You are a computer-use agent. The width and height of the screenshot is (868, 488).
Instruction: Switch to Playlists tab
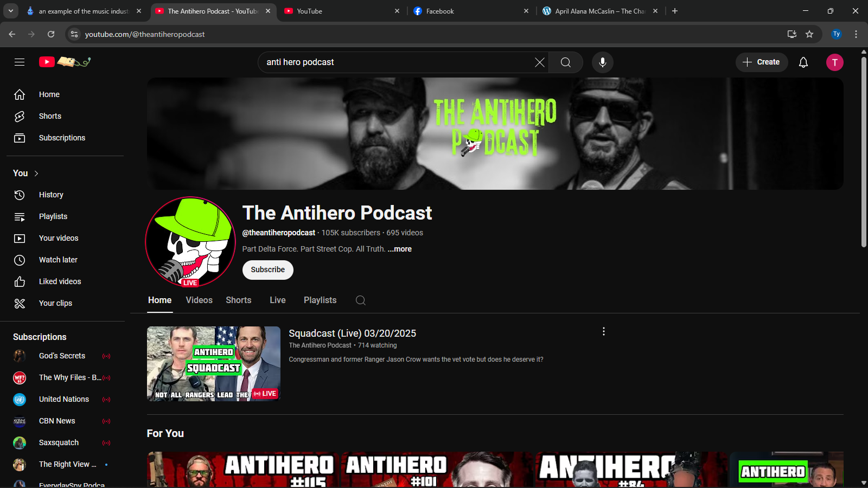(320, 300)
